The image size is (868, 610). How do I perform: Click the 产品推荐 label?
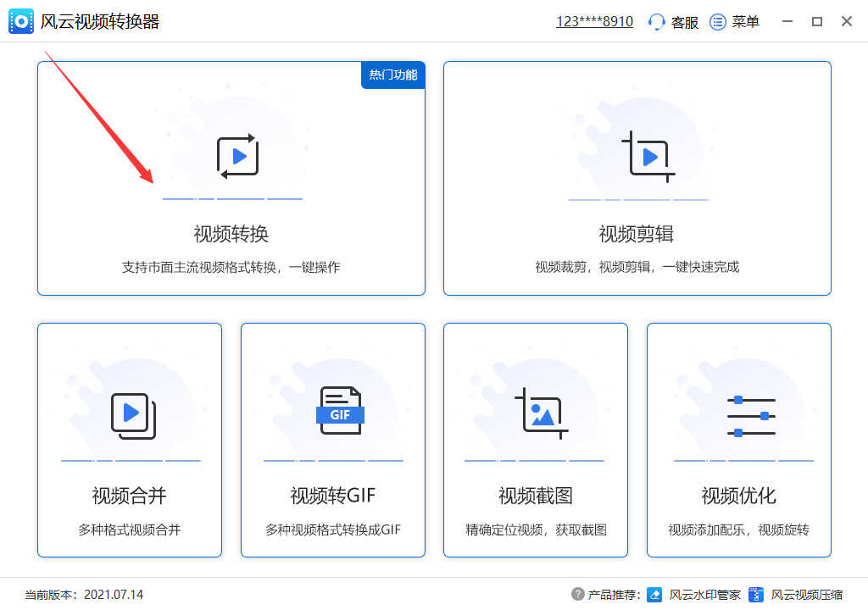[614, 595]
